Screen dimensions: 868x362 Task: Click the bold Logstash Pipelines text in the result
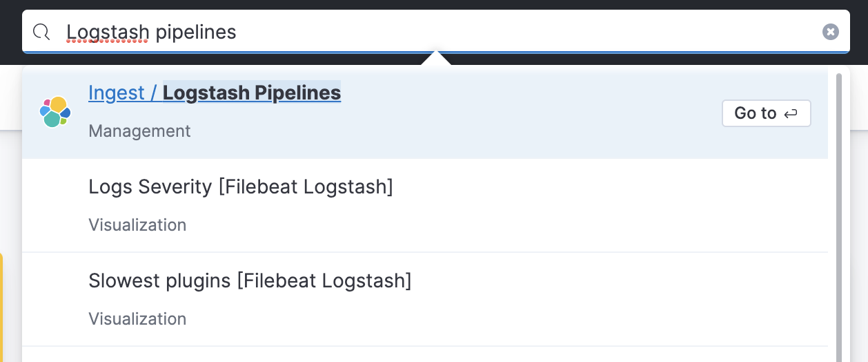click(252, 93)
